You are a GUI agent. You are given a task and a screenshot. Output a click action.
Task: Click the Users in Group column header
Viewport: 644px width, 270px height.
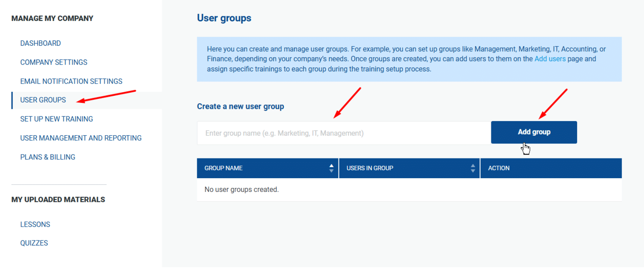tap(409, 168)
